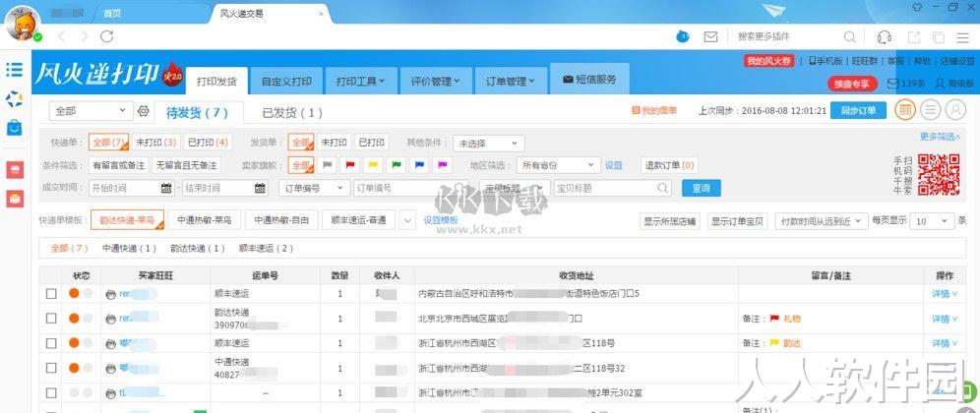Check the 2单元302室 order checkbox

[x=51, y=393]
